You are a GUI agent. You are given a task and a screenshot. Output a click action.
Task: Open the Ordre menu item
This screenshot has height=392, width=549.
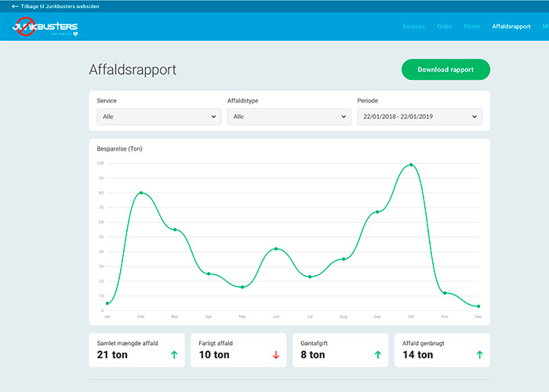point(444,27)
